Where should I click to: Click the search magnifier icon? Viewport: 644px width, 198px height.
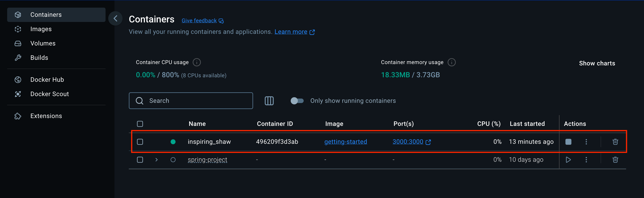[x=140, y=101]
